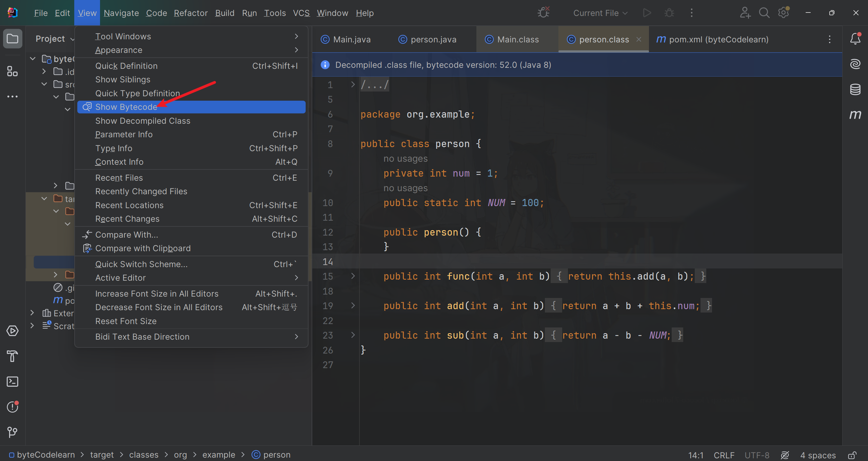Place caret on editor line 14
Image resolution: width=868 pixels, height=461 pixels.
click(600, 261)
